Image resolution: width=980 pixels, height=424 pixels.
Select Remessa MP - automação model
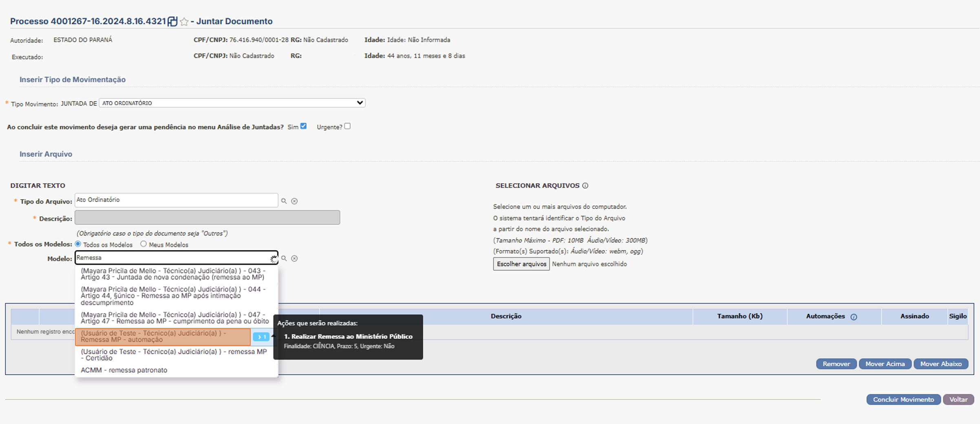coord(163,336)
